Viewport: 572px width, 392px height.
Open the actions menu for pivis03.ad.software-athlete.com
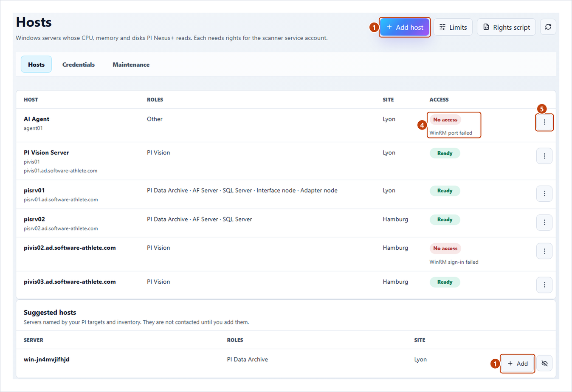[x=544, y=285]
